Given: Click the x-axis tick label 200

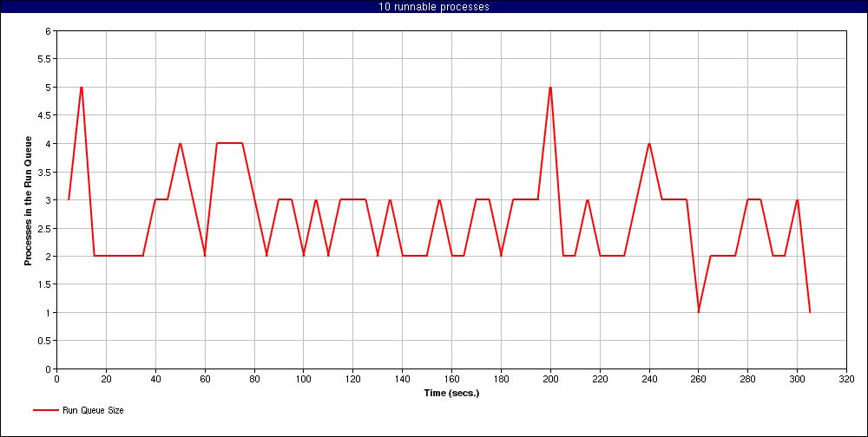Looking at the screenshot, I should coord(551,380).
